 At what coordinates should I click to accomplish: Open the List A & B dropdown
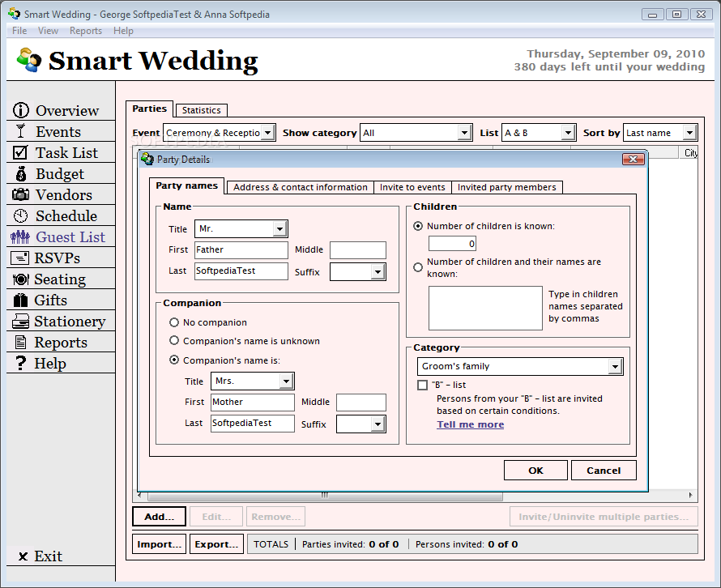(x=569, y=133)
